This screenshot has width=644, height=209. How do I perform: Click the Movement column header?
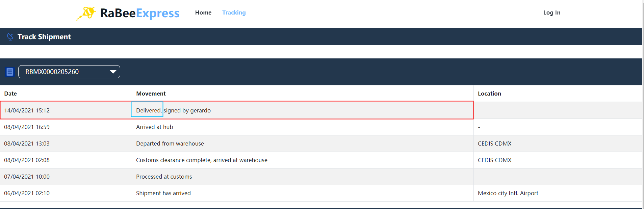[151, 94]
